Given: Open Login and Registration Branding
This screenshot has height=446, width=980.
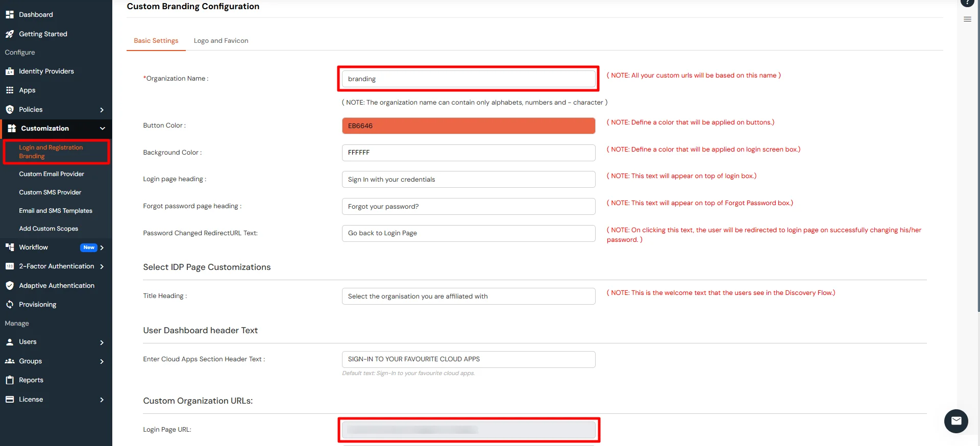Looking at the screenshot, I should coord(56,152).
